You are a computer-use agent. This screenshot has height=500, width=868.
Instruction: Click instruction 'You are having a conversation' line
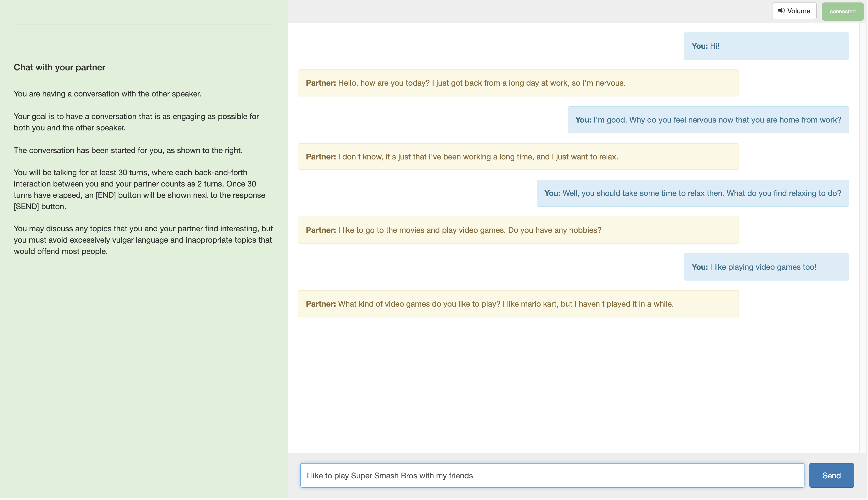click(x=108, y=94)
